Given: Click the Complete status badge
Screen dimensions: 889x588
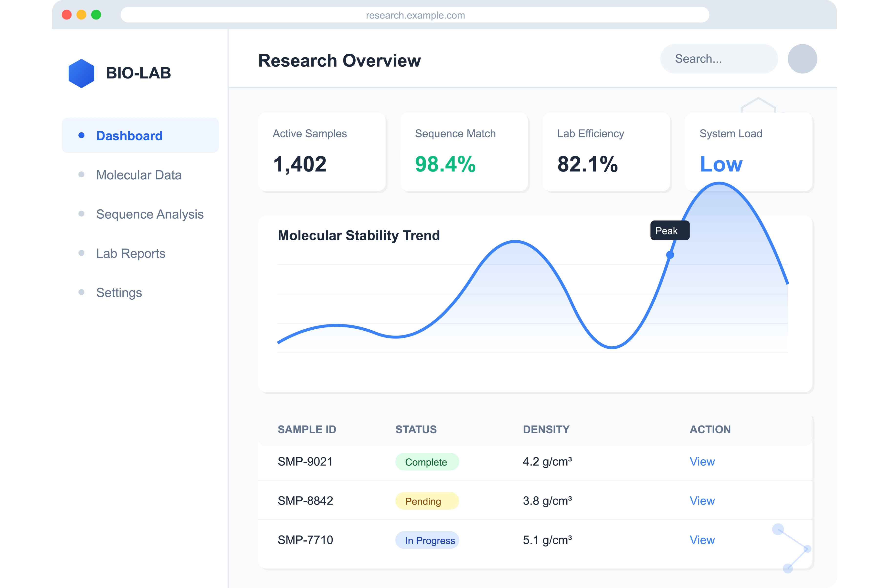Looking at the screenshot, I should (426, 462).
